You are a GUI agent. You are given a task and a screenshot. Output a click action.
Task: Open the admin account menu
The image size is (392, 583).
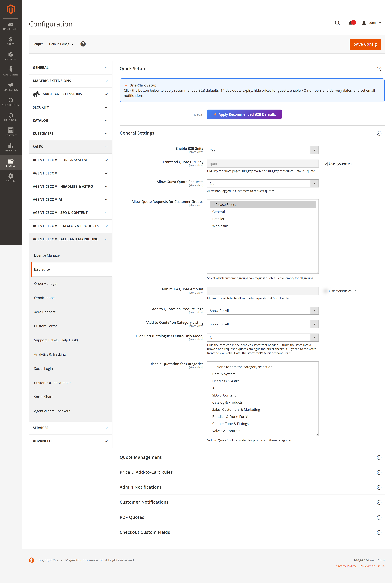point(372,23)
